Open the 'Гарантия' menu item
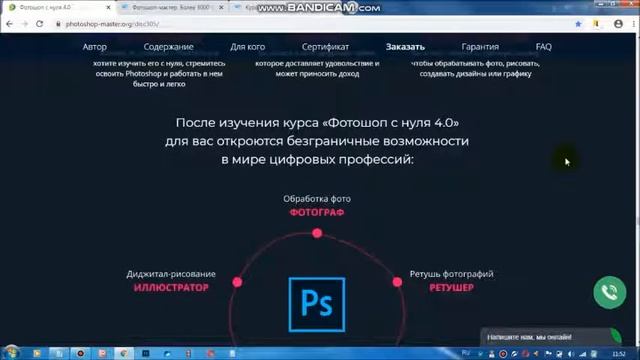 click(x=480, y=47)
